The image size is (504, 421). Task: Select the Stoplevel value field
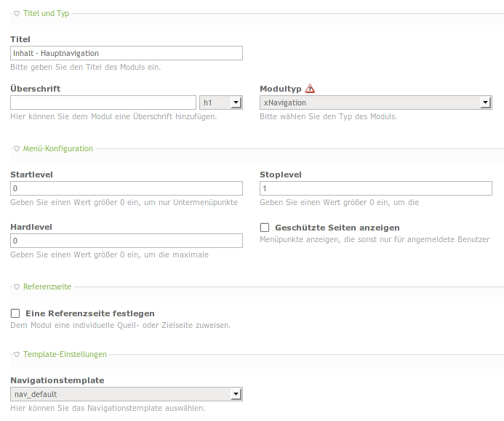(375, 188)
